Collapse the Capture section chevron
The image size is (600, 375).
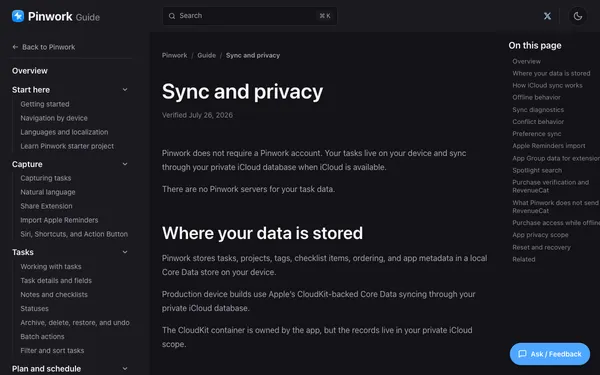pyautogui.click(x=125, y=164)
